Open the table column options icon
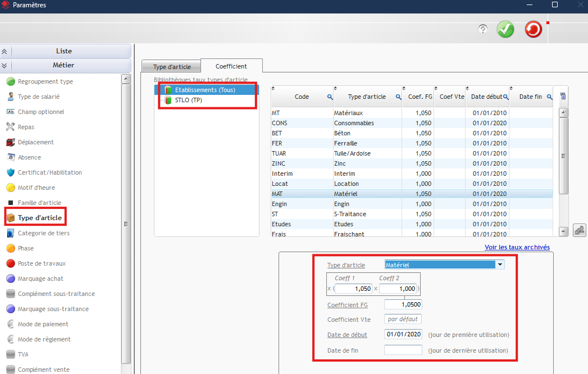The width and height of the screenshot is (588, 374). [563, 97]
